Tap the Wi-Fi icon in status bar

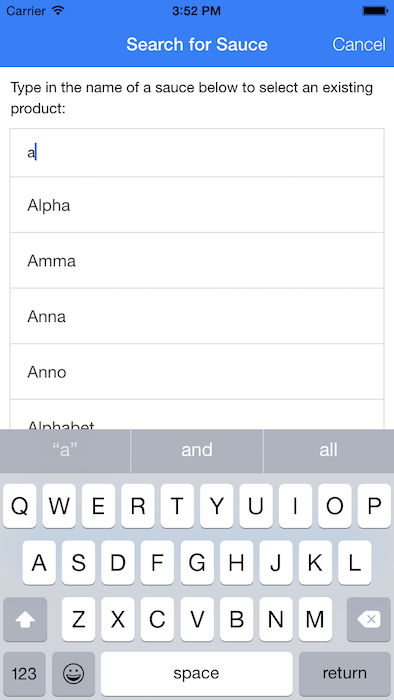pyautogui.click(x=58, y=10)
